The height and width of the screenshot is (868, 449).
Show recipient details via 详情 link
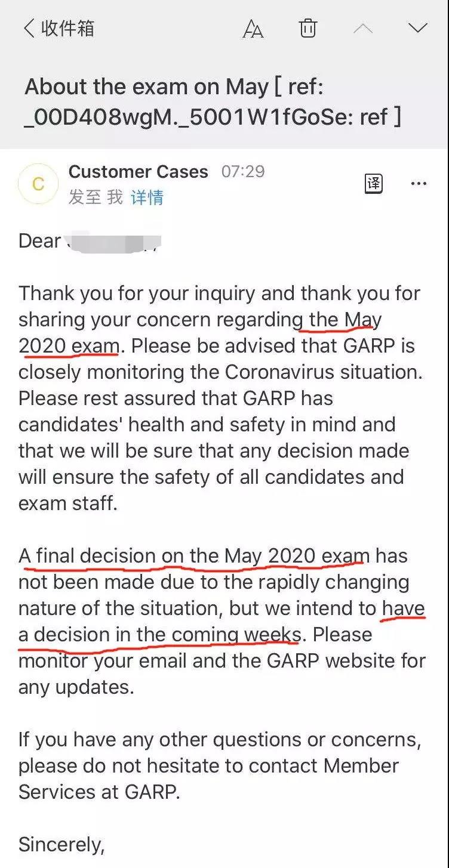(x=147, y=197)
